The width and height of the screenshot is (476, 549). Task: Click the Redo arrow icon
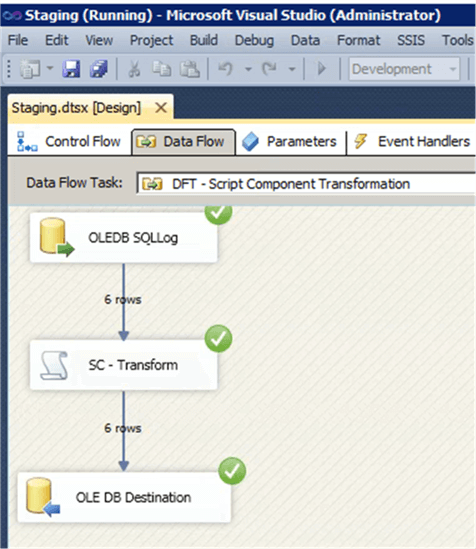269,68
